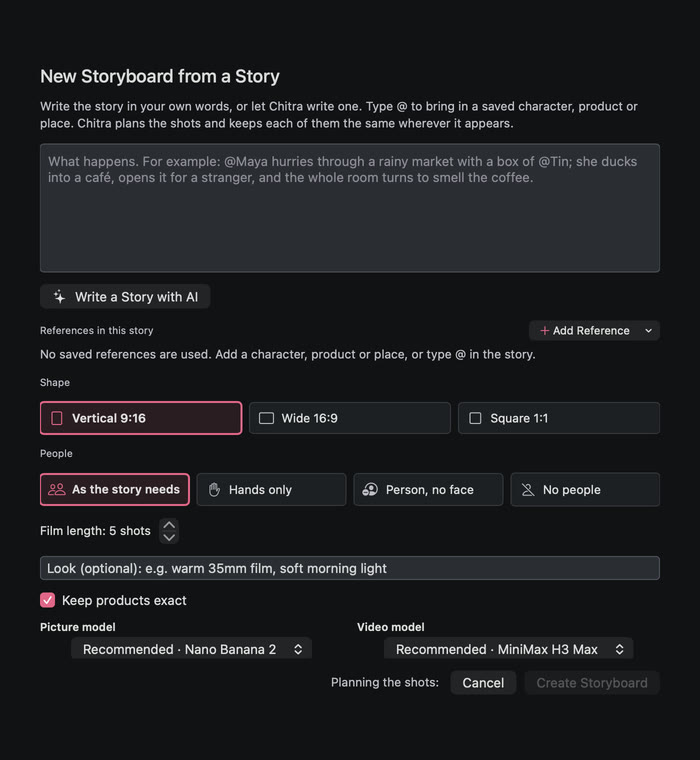Click Write a Story with AI button

[x=125, y=297]
